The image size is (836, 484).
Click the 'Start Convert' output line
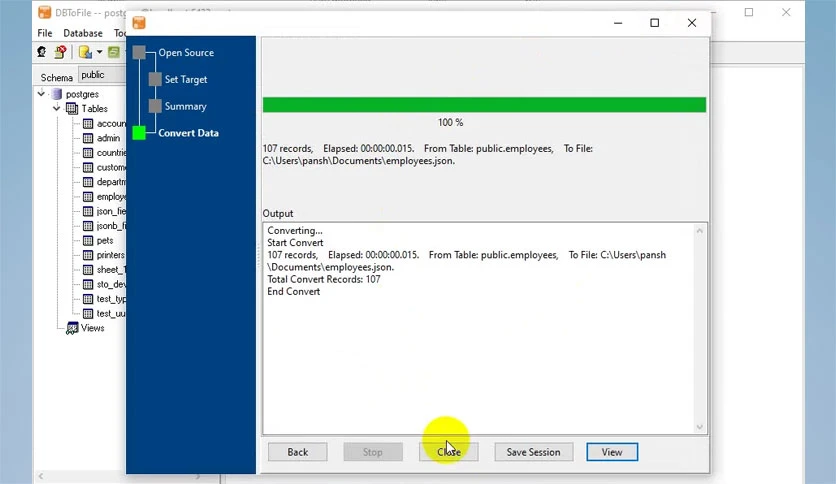295,243
